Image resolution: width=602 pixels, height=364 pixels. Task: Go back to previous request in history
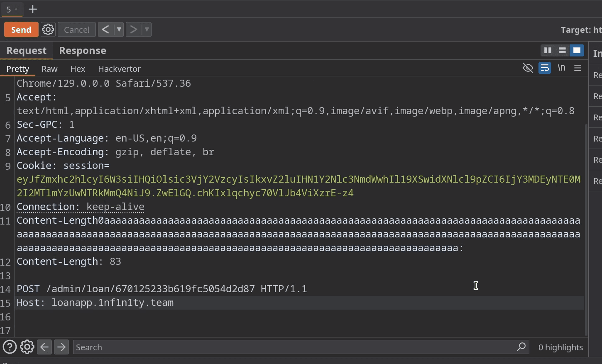tap(105, 29)
